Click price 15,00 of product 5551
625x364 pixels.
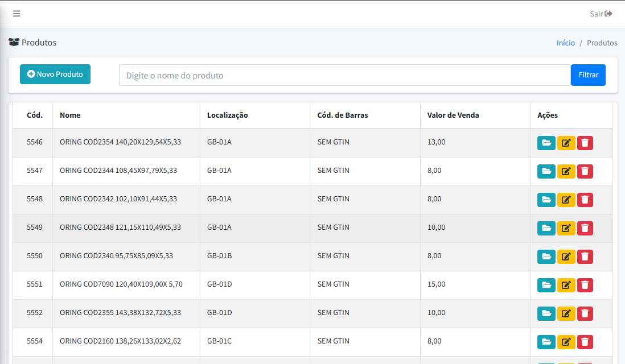(436, 284)
